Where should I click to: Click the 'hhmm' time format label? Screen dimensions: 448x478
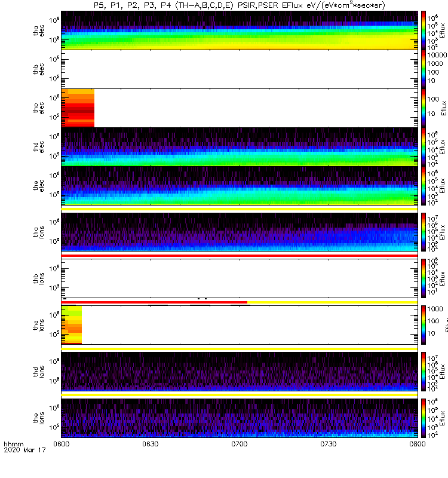[13, 444]
